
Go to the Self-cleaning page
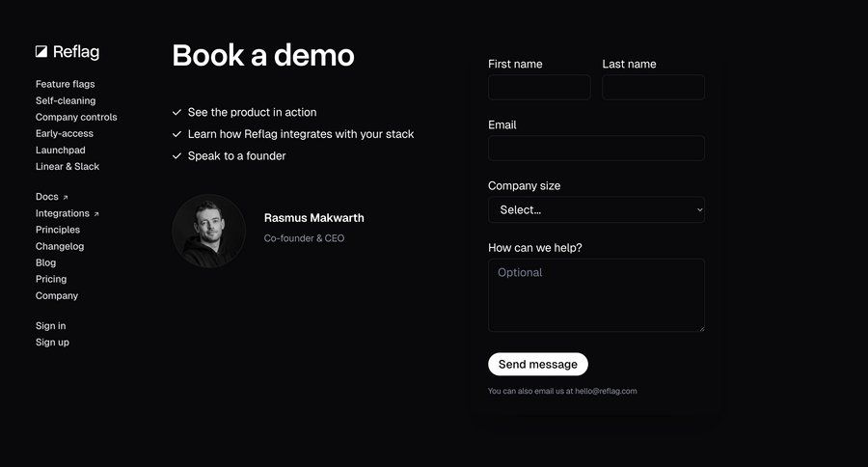[x=66, y=100]
